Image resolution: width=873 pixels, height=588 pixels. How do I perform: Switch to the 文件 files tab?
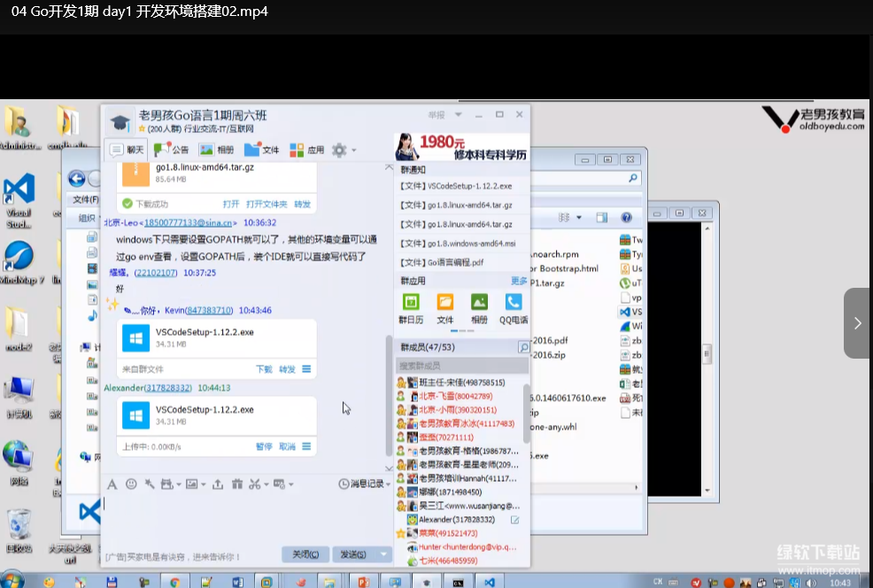pyautogui.click(x=262, y=150)
